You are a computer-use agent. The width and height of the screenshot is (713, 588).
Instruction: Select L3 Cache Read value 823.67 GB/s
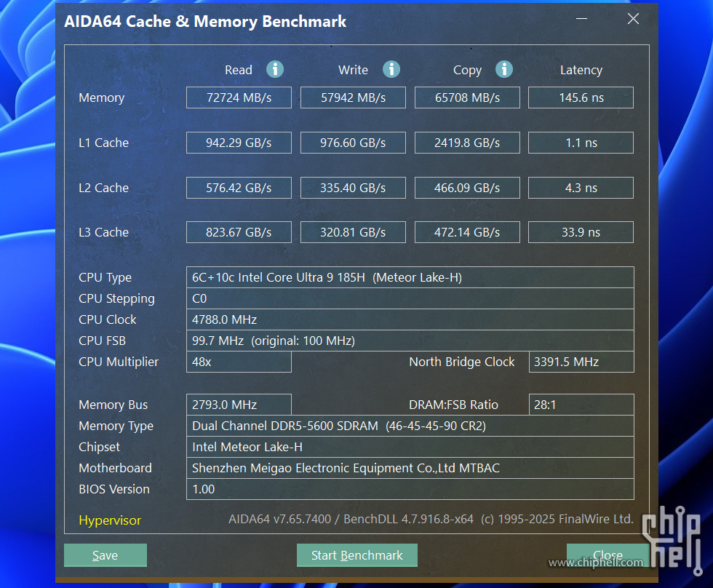pyautogui.click(x=239, y=232)
